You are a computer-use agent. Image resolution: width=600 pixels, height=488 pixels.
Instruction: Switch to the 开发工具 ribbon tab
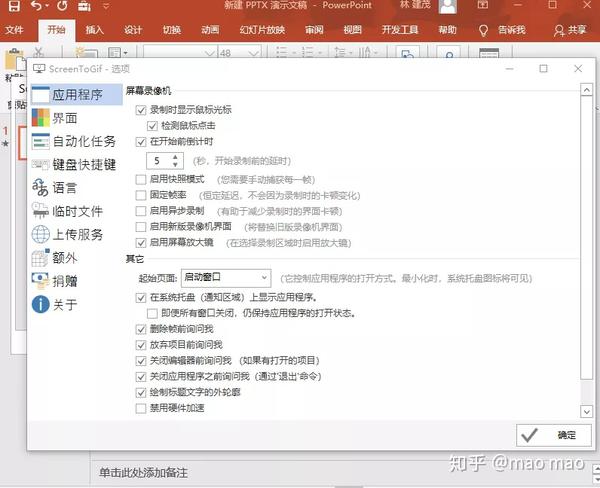pyautogui.click(x=400, y=30)
